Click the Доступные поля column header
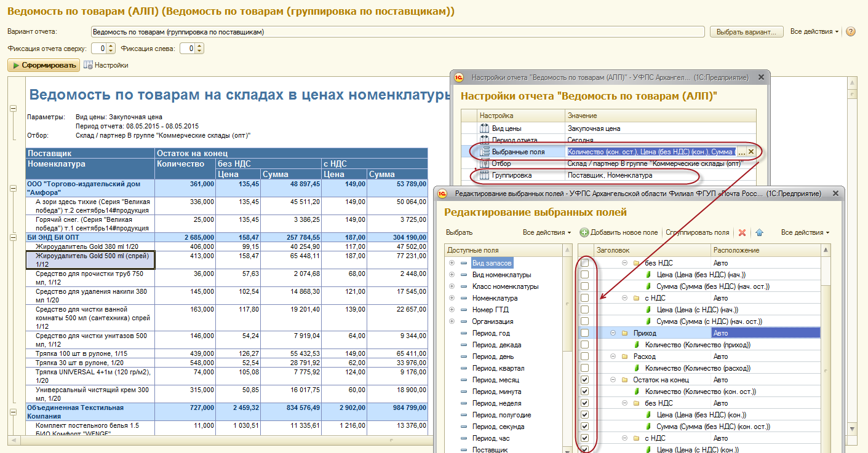The image size is (868, 453). [x=503, y=250]
